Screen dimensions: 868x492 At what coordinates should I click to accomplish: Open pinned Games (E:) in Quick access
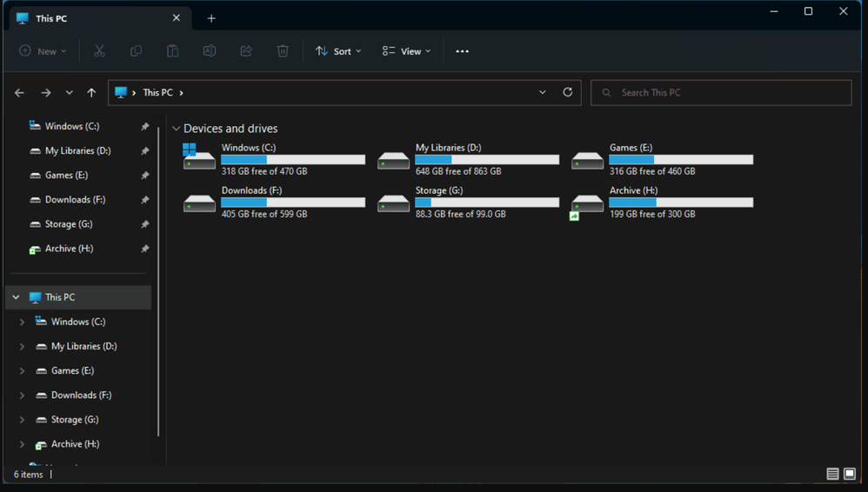coord(66,175)
